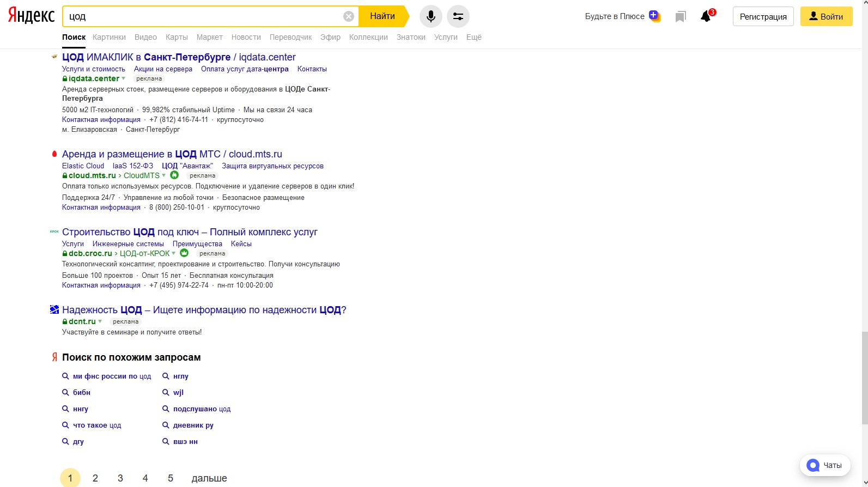
Task: Open 'Инженерные системы' sitelink
Action: (128, 243)
